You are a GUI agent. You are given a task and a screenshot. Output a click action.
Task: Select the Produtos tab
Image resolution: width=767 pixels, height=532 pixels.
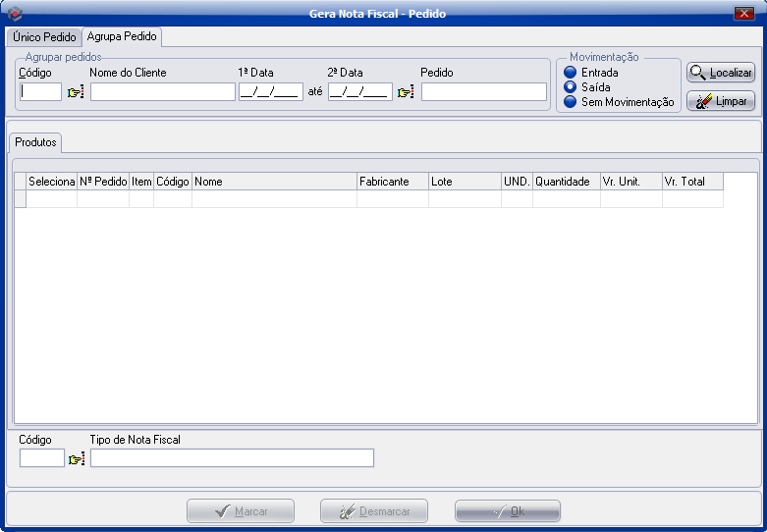click(x=35, y=142)
